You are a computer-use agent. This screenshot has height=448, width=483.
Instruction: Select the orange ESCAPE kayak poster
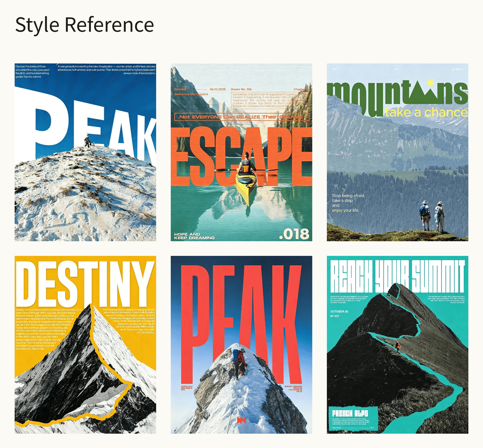tap(241, 152)
